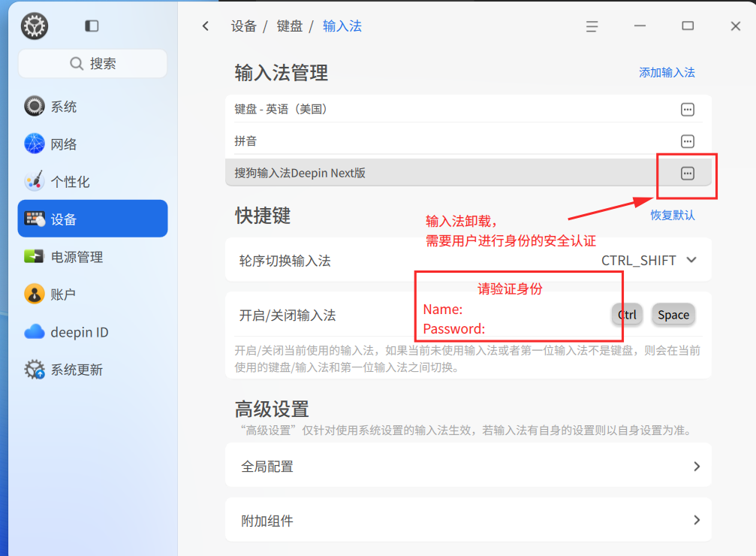Expand the 附加组件 row

click(468, 520)
